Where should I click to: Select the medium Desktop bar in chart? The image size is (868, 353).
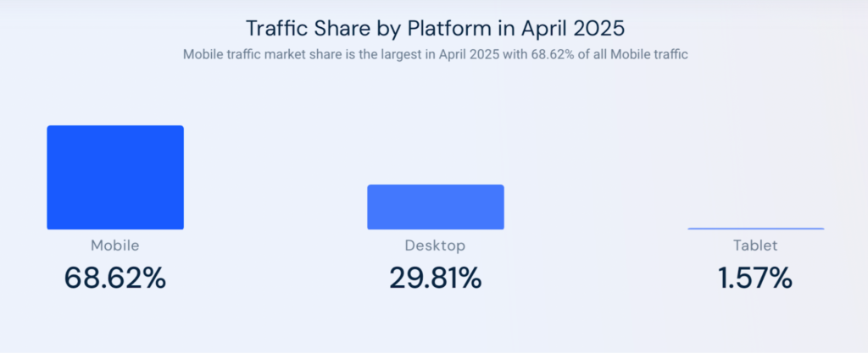click(x=435, y=207)
